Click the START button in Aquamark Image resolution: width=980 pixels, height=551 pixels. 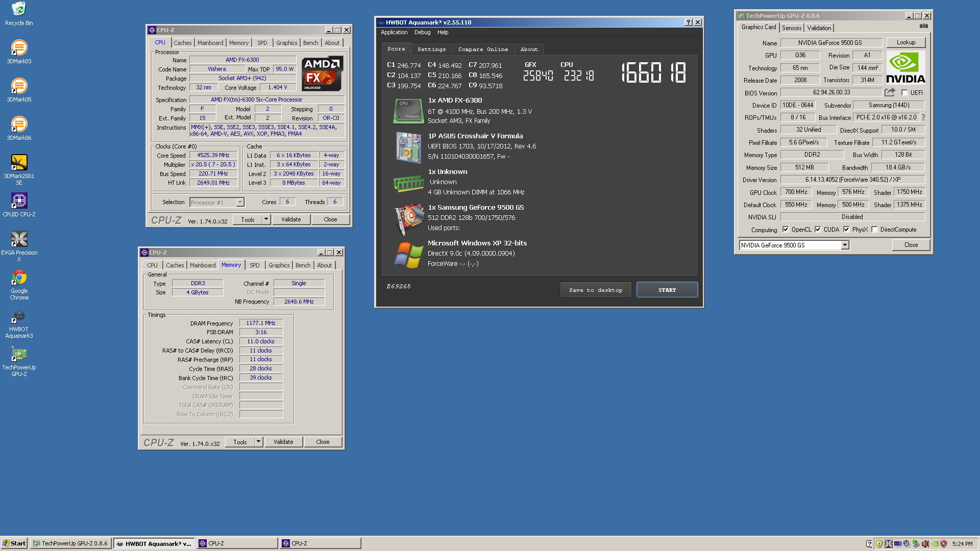(667, 290)
